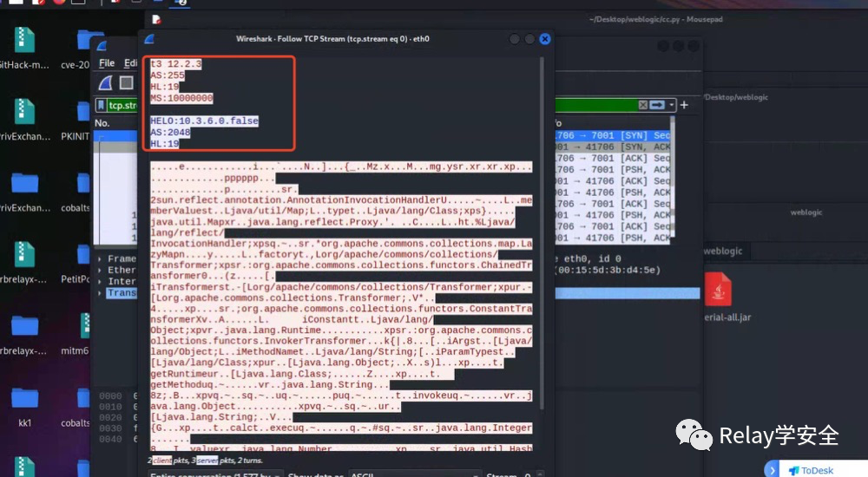Image resolution: width=868 pixels, height=477 pixels.
Task: Apply the display filter arrow button
Action: click(x=657, y=105)
